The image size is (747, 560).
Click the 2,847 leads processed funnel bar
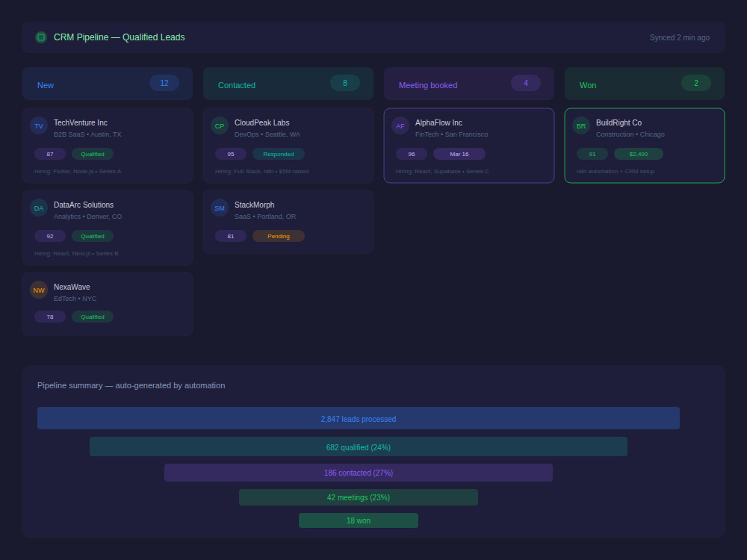pyautogui.click(x=359, y=418)
